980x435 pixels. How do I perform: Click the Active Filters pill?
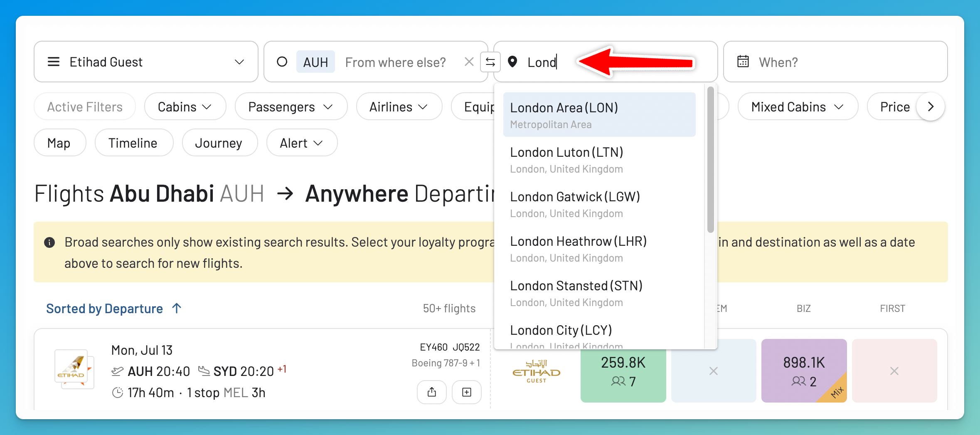(x=85, y=107)
